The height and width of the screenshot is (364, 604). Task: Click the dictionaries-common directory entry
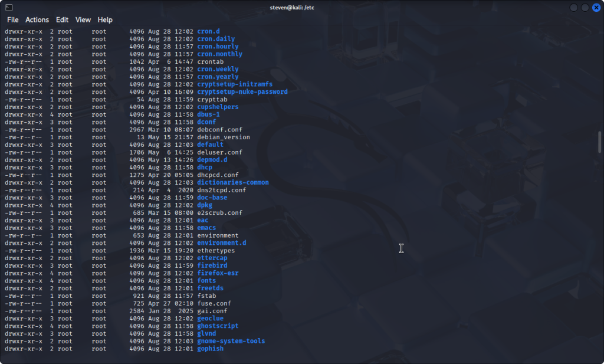click(x=232, y=182)
